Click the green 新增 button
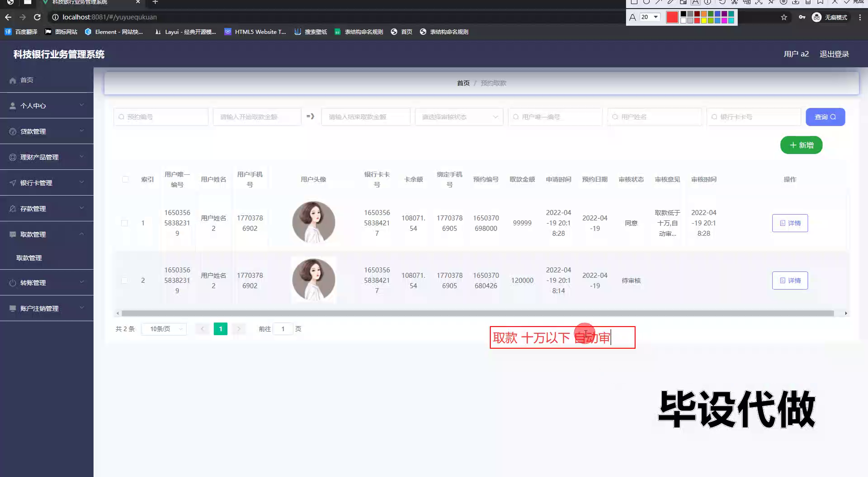868x477 pixels. pyautogui.click(x=801, y=145)
